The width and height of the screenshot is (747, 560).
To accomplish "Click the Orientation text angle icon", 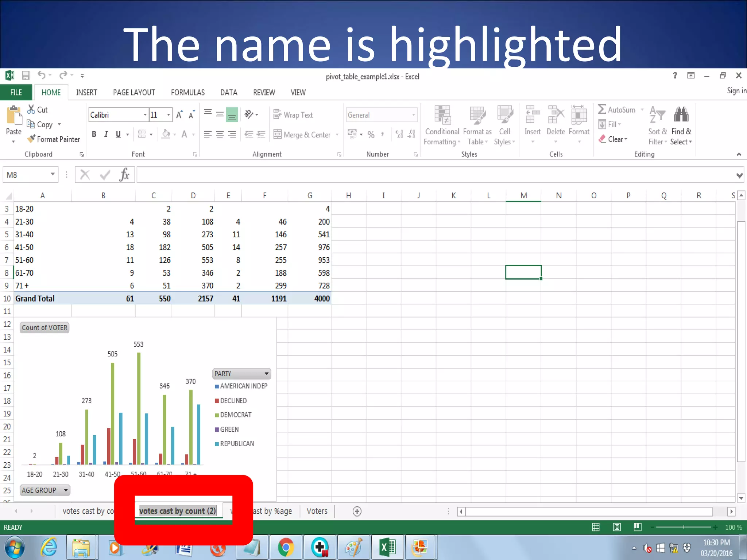I will point(249,114).
